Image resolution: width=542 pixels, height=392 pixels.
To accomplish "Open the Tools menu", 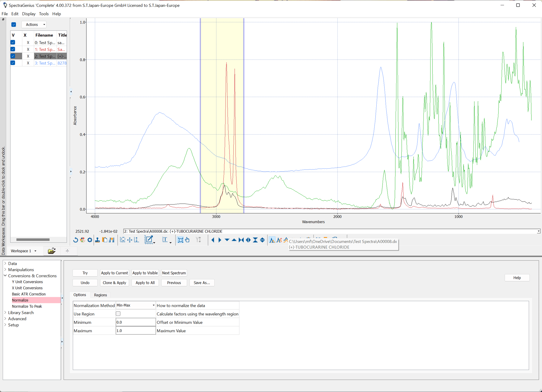I will tap(44, 14).
